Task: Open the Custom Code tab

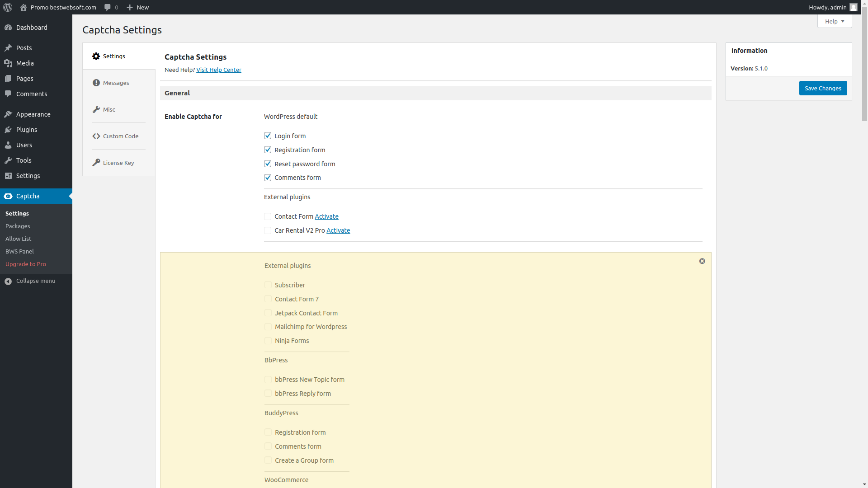Action: 120,136
